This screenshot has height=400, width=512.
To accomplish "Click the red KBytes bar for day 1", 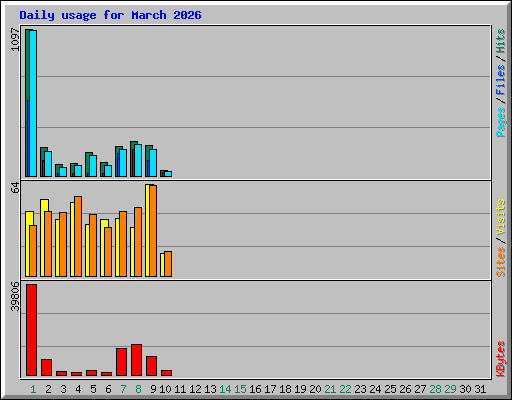I will coord(31,330).
